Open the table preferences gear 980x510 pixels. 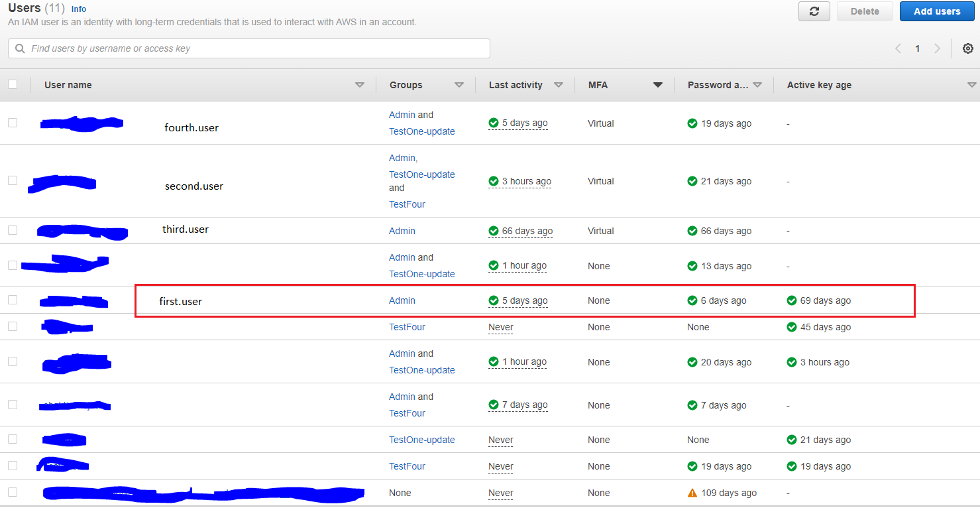pos(967,48)
